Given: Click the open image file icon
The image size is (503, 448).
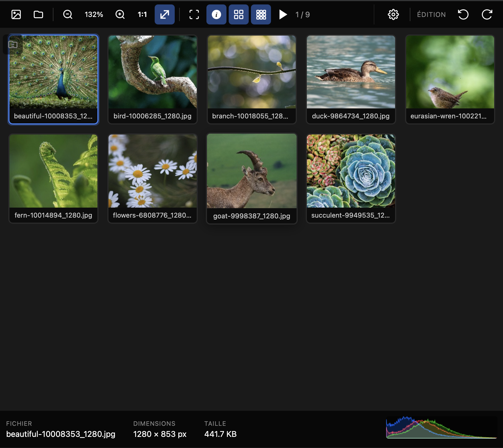Looking at the screenshot, I should tap(16, 14).
